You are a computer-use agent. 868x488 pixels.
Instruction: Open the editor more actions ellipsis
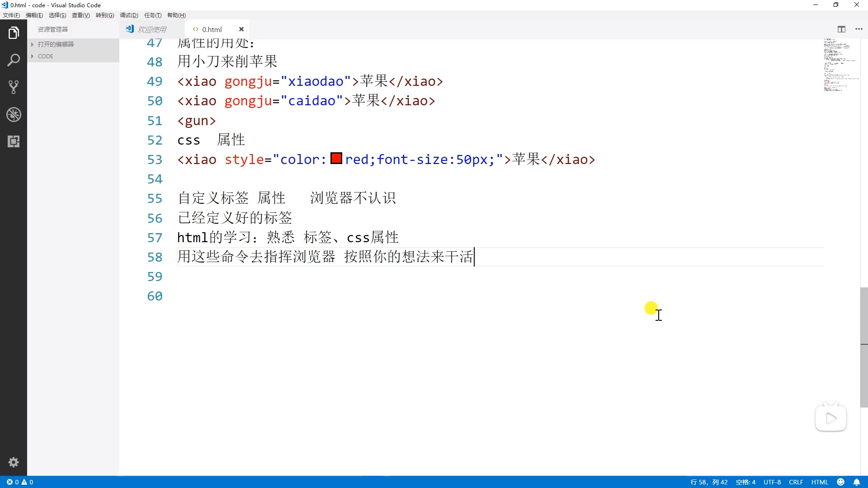(859, 29)
